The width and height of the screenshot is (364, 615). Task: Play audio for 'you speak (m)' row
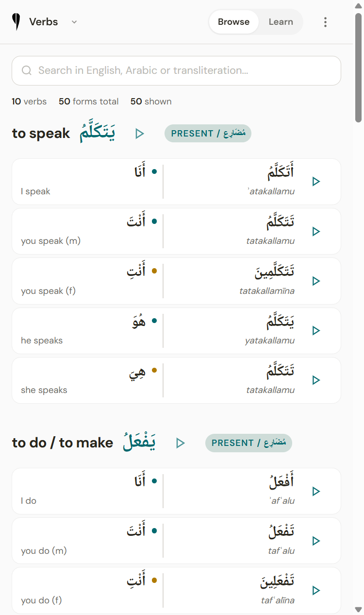click(316, 231)
